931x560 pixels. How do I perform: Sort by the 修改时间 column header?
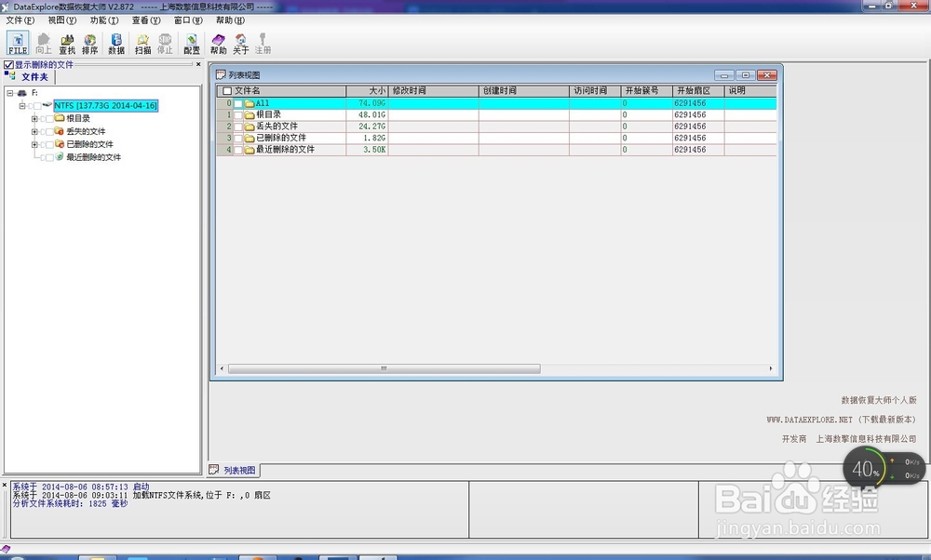click(x=434, y=91)
